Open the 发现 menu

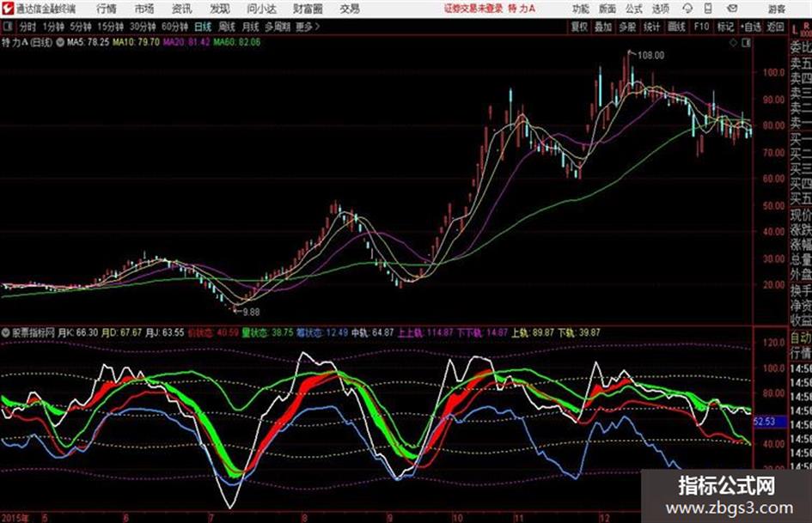[x=220, y=9]
